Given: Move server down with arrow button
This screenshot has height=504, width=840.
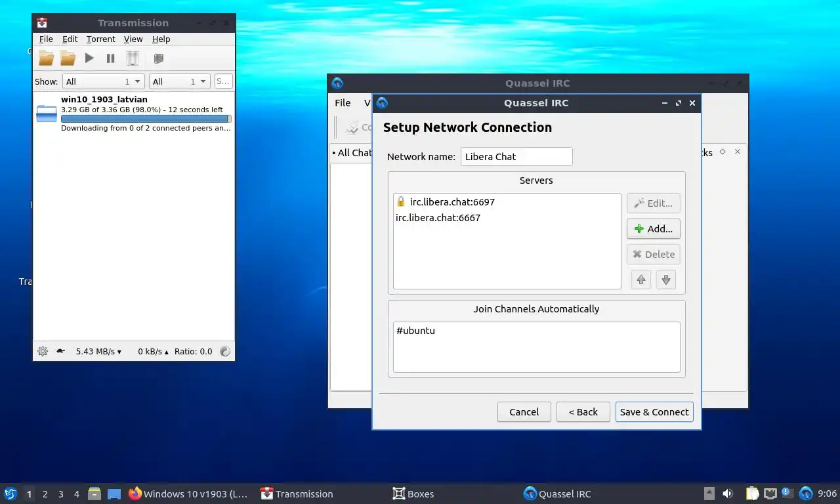Looking at the screenshot, I should pyautogui.click(x=666, y=280).
